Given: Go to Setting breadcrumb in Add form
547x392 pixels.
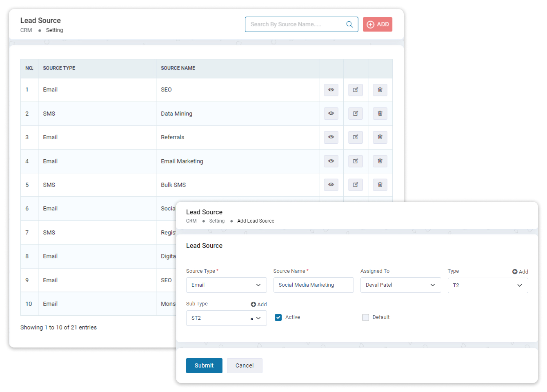Looking at the screenshot, I should [x=217, y=221].
